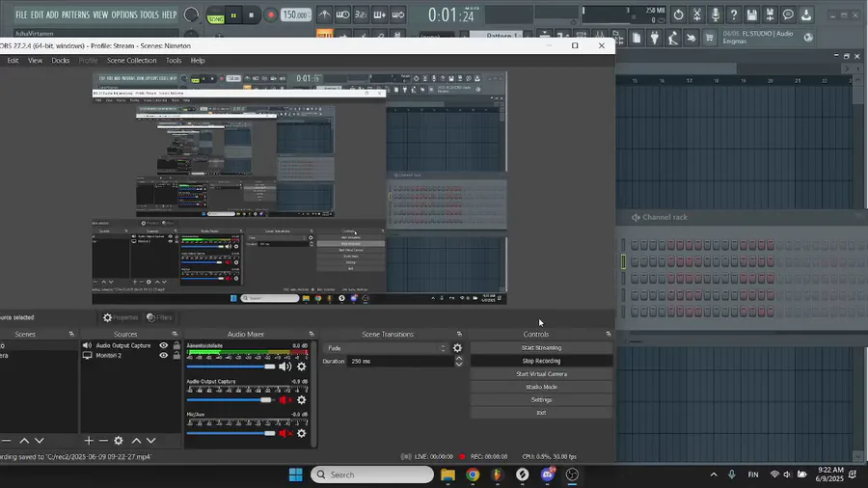
Task: Click the FL Studio download content icon
Action: click(806, 14)
